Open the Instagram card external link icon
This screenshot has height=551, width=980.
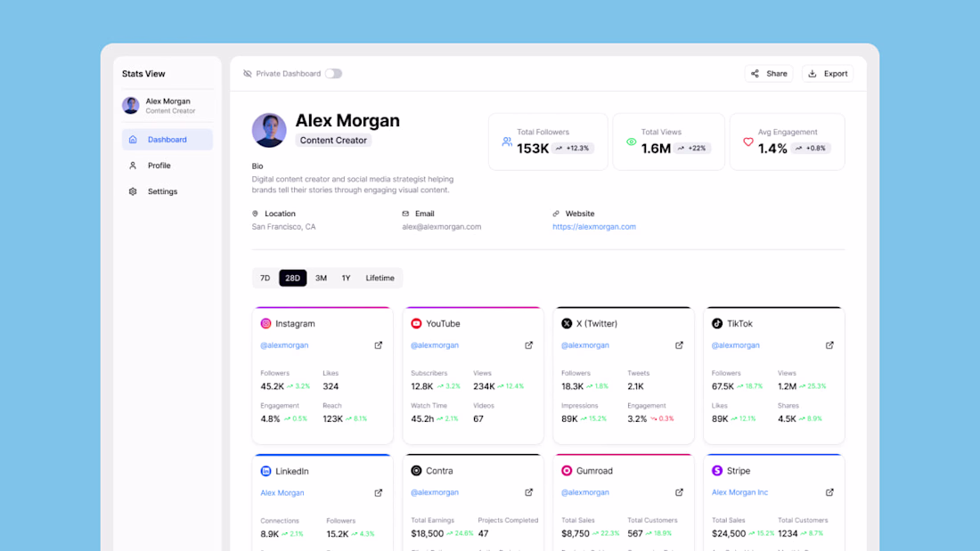(x=378, y=345)
